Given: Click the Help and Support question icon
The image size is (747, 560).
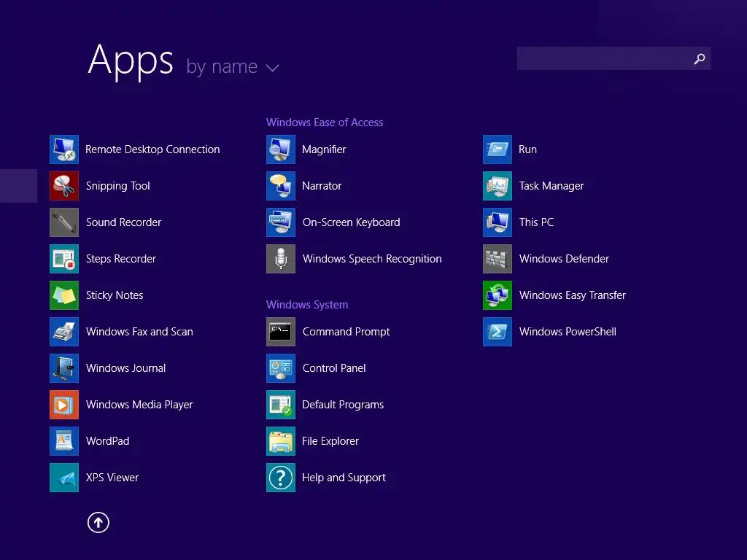Looking at the screenshot, I should click(281, 478).
